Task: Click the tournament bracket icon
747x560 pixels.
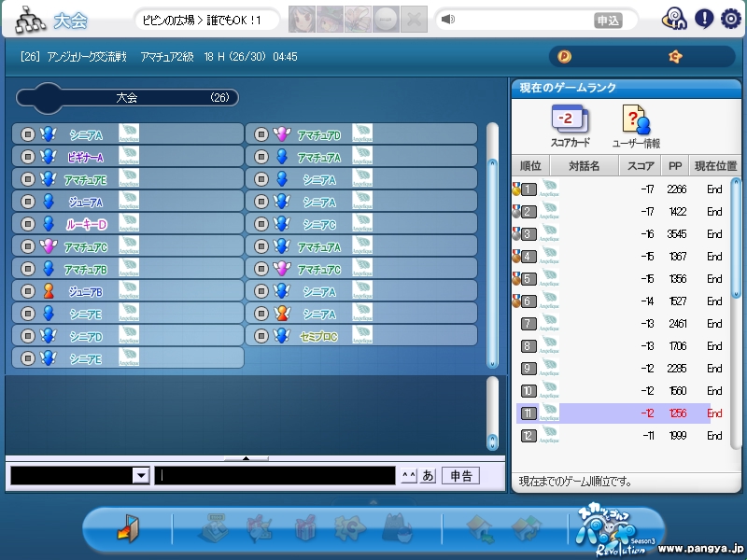Action: click(x=30, y=19)
